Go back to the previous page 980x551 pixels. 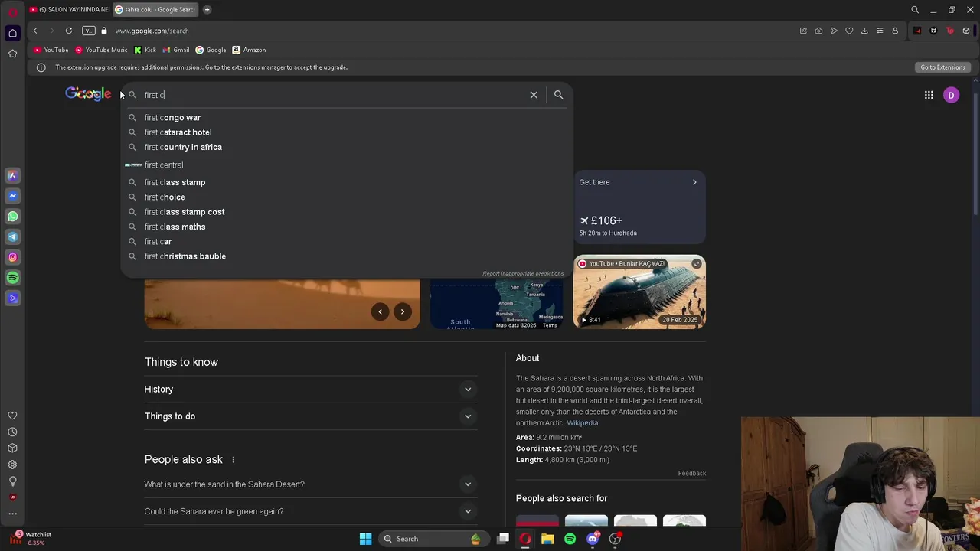click(35, 31)
